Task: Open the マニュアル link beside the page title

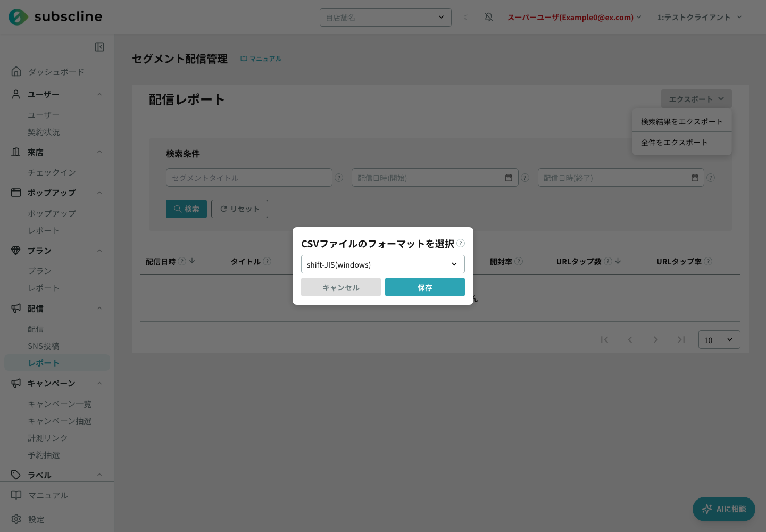Action: coord(261,59)
